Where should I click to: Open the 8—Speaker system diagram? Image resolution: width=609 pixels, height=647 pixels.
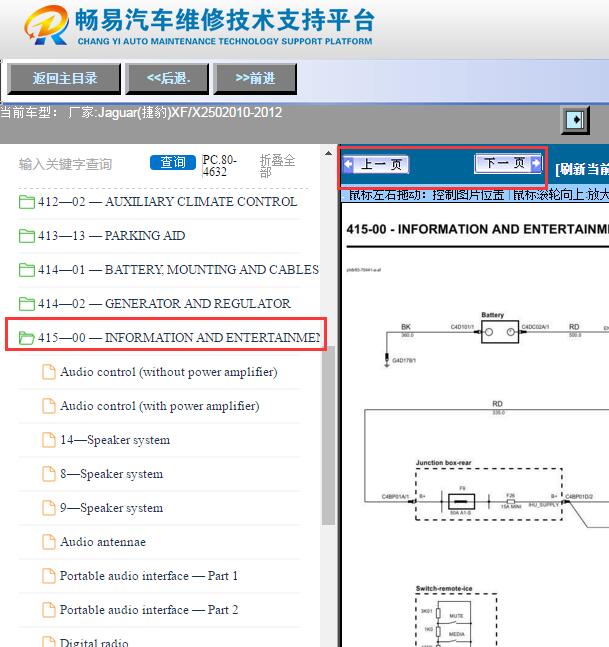[x=111, y=474]
